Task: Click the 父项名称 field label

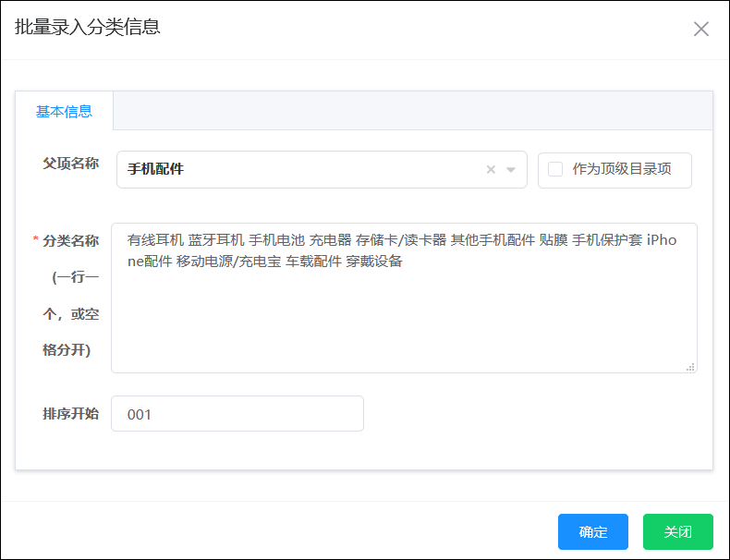Action: point(70,163)
